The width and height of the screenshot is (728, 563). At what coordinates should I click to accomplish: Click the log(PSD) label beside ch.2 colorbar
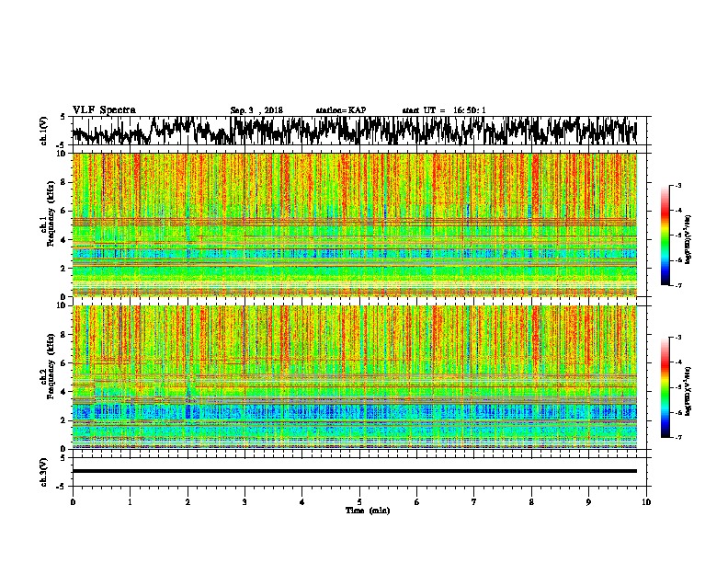tap(688, 391)
